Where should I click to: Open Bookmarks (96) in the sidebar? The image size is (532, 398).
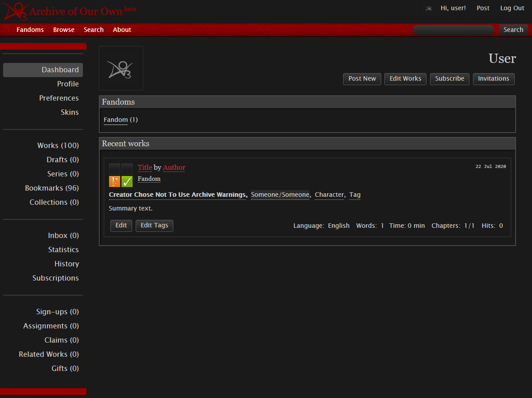52,188
